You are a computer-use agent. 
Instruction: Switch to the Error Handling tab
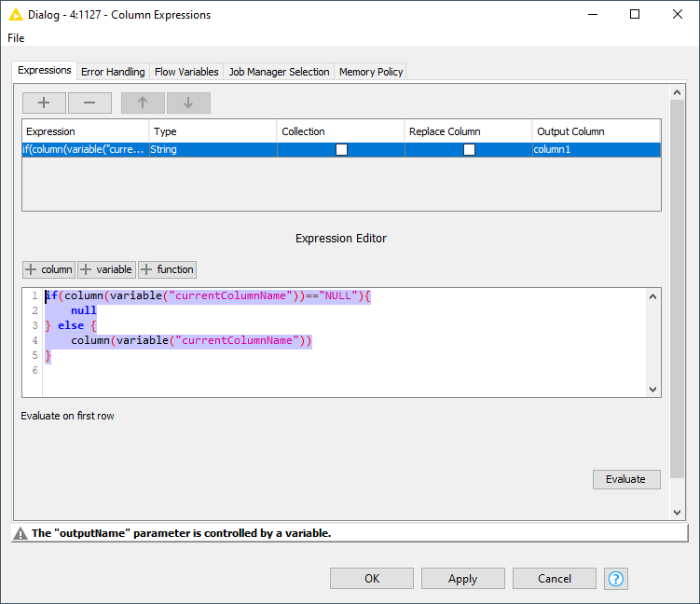[x=113, y=72]
